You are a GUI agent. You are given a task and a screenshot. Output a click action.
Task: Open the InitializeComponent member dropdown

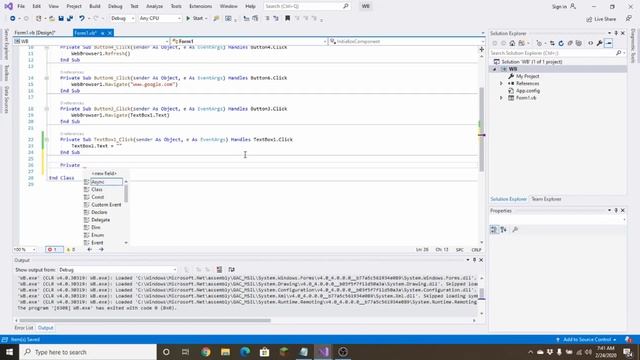pos(407,41)
